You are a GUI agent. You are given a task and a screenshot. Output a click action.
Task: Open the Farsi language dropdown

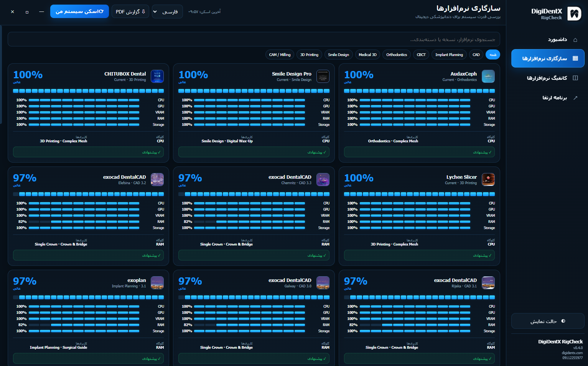pos(167,12)
